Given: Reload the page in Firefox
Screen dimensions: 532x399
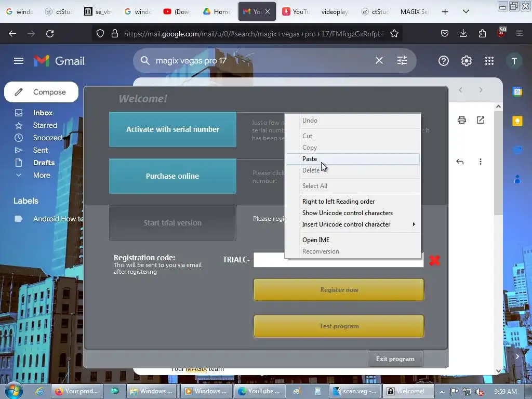Looking at the screenshot, I should click(x=50, y=34).
